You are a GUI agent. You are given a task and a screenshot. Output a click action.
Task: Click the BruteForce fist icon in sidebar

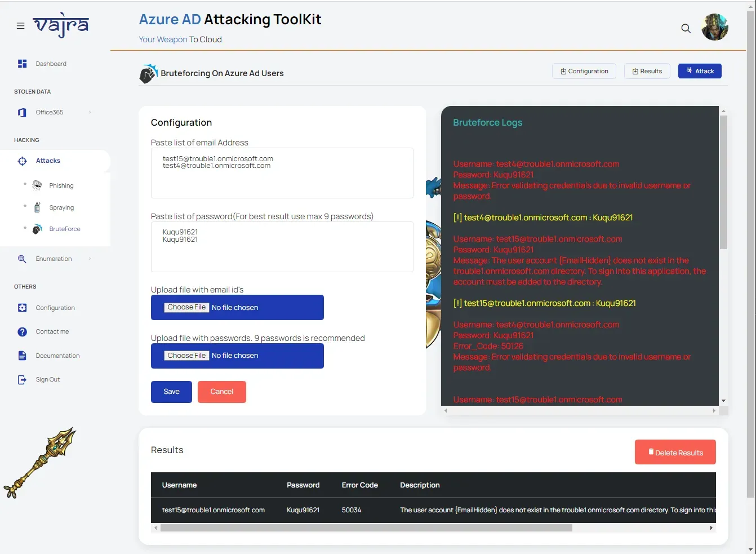pyautogui.click(x=37, y=229)
